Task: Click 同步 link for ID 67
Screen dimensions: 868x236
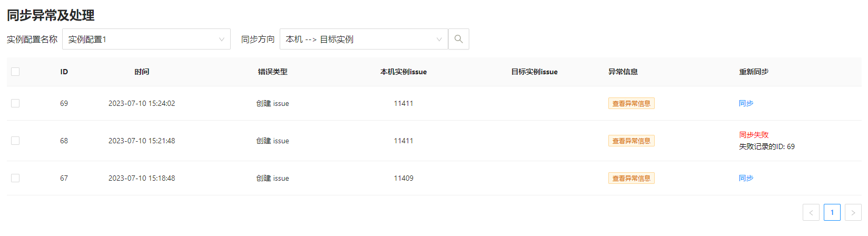Action: 746,178
